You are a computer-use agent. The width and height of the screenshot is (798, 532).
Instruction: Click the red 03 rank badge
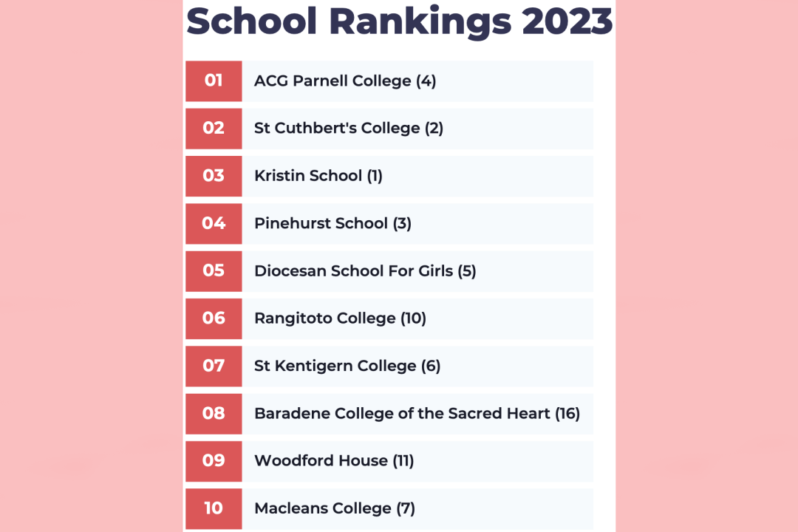(x=214, y=176)
